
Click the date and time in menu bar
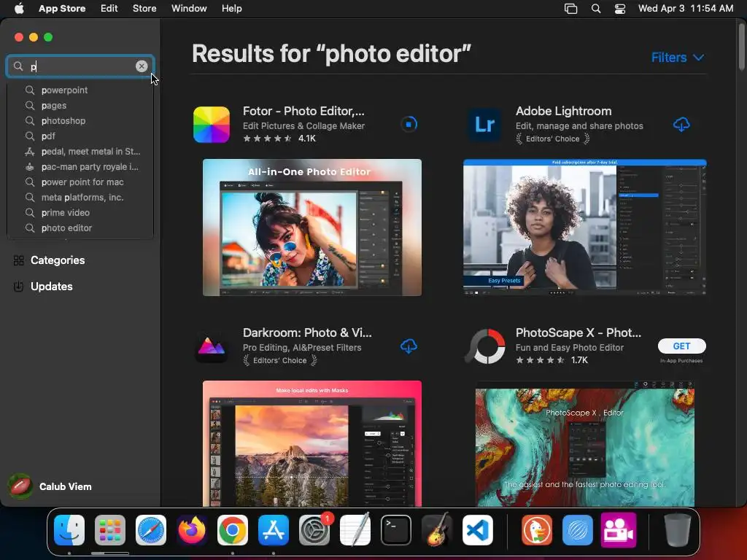686,9
